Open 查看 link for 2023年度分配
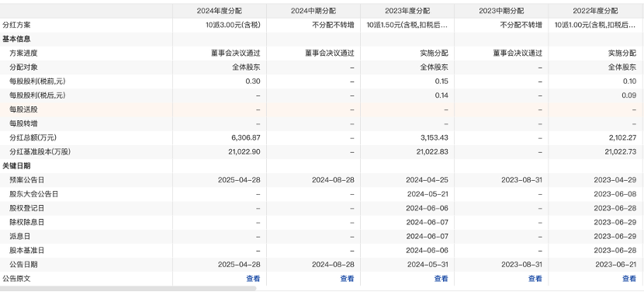 tap(441, 279)
